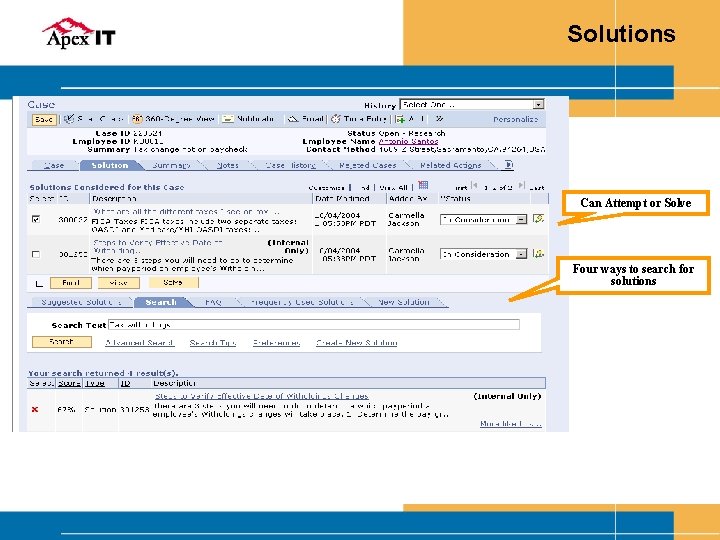The height and width of the screenshot is (540, 720).
Task: Sort results by Type column header
Action: pos(95,383)
